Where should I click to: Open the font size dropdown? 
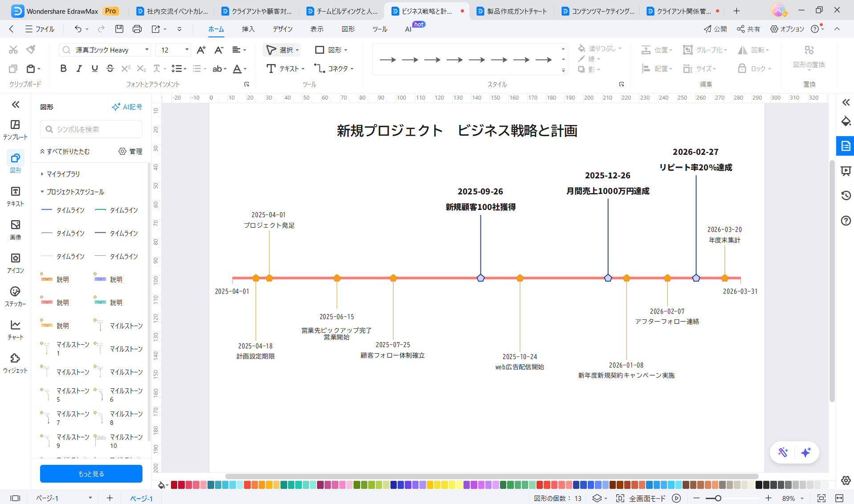pos(187,50)
